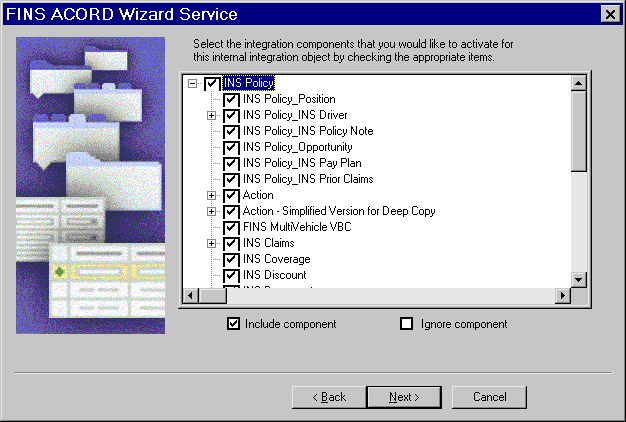The width and height of the screenshot is (626, 422).
Task: Select the INS Policy_INS Prior Claims label
Action: click(x=308, y=179)
